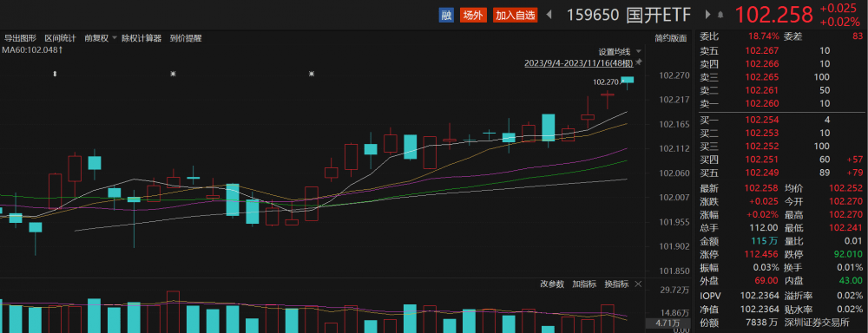Click 到价提醒 price alert
Image resolution: width=868 pixels, height=333 pixels.
pyautogui.click(x=186, y=38)
